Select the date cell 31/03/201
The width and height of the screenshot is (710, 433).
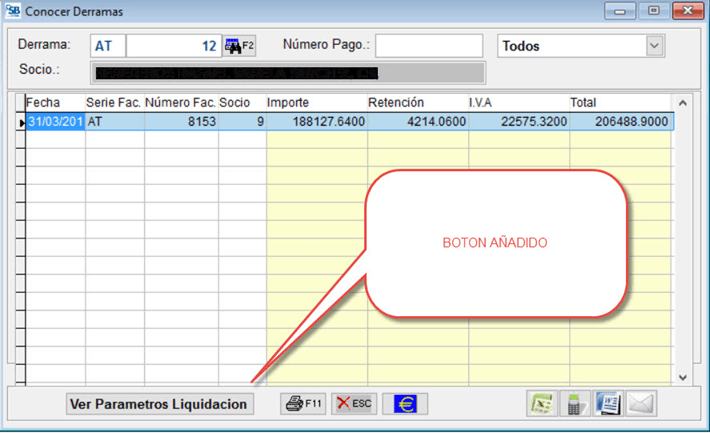pos(55,121)
